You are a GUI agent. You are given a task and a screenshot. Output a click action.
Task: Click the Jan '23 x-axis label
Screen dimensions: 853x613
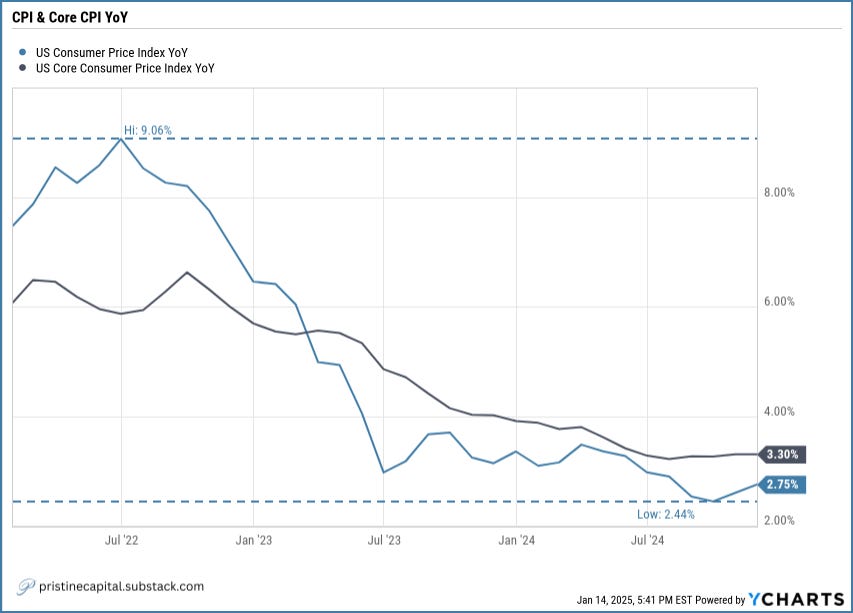tap(254, 540)
